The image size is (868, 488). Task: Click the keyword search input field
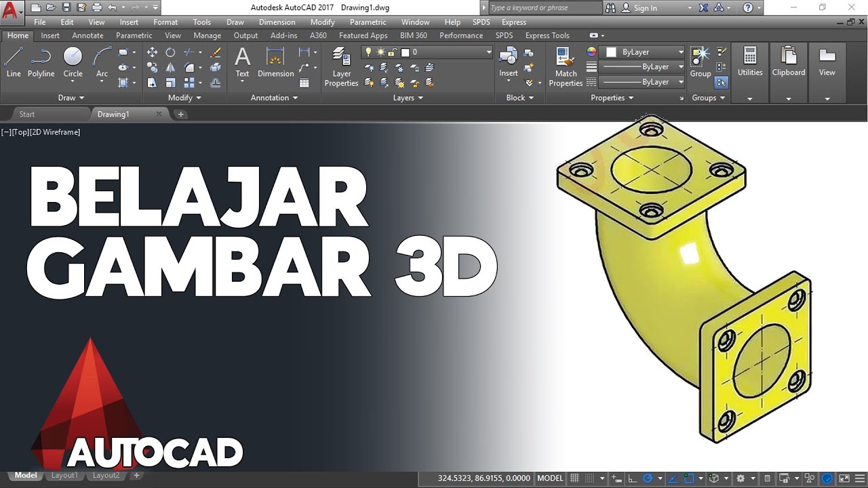click(x=545, y=7)
